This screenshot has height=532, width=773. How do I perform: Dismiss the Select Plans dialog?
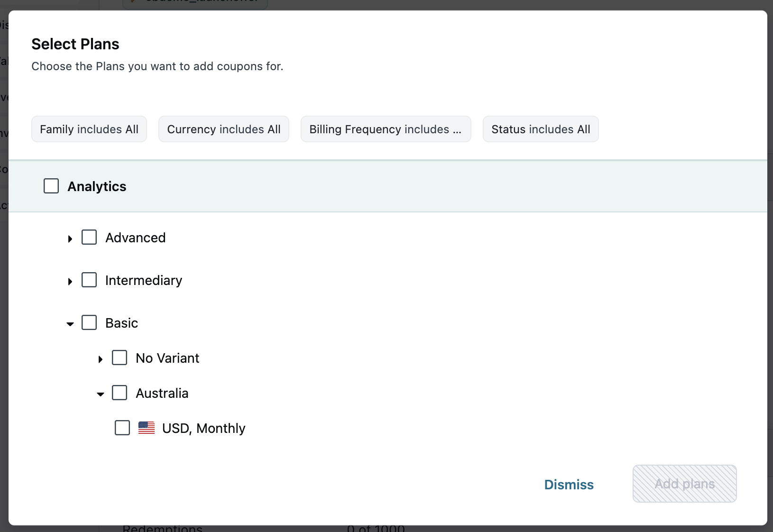569,484
